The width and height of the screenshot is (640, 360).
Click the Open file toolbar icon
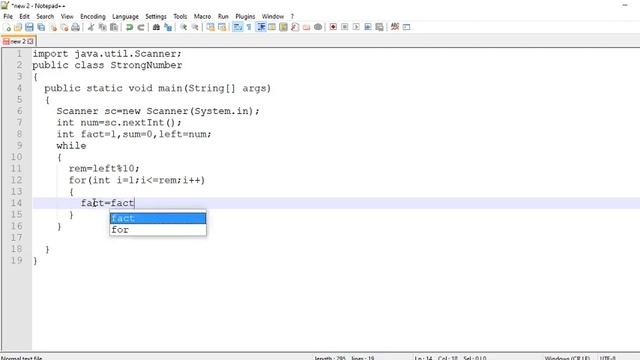(18, 27)
